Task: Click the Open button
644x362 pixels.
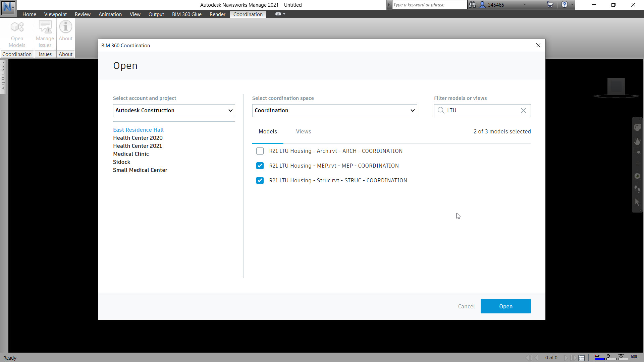Action: point(505,306)
